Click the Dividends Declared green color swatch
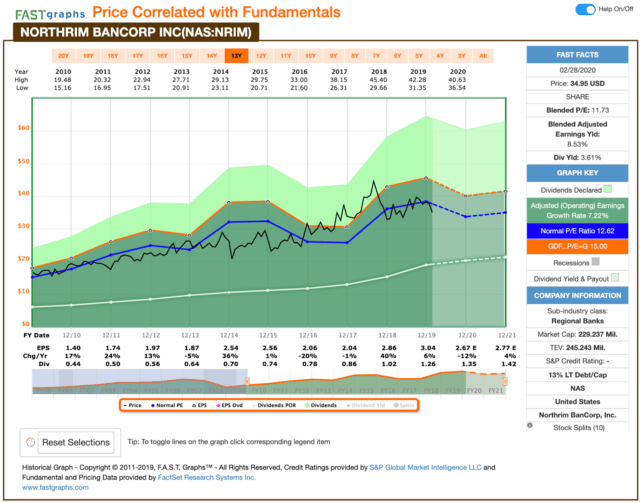The height and width of the screenshot is (503, 640). click(607, 189)
